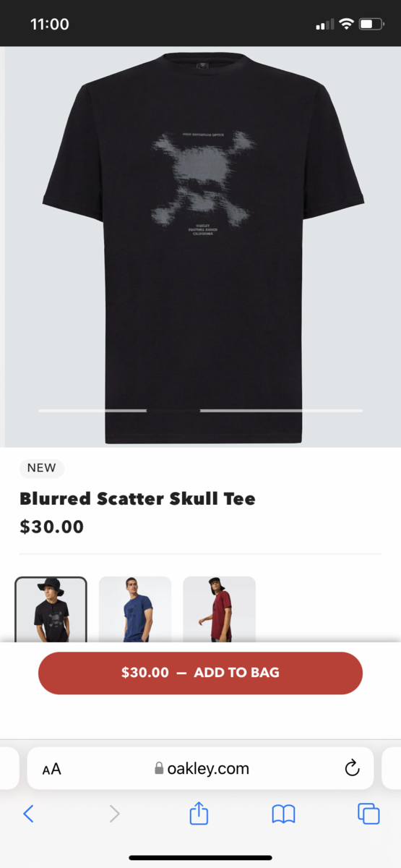Tap the lock icon beside oakley.com

pos(159,768)
